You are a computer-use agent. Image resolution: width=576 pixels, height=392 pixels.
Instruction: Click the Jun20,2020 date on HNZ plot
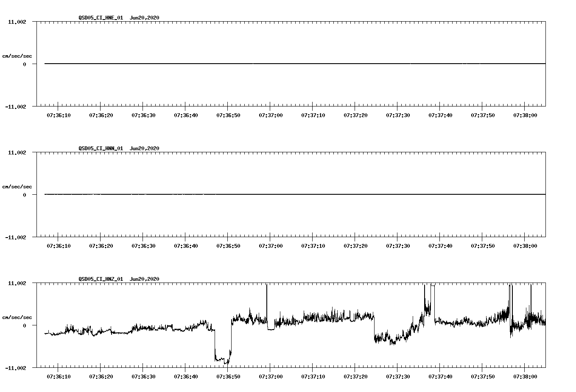coord(145,279)
